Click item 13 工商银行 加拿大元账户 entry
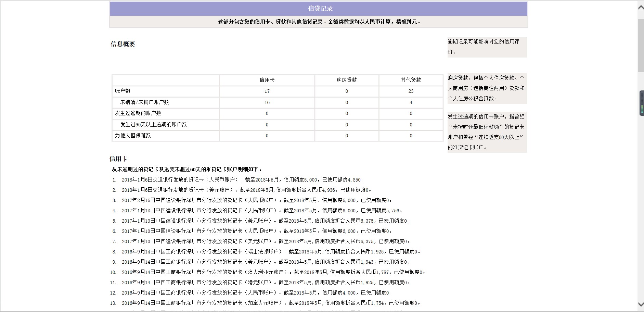 point(271,303)
